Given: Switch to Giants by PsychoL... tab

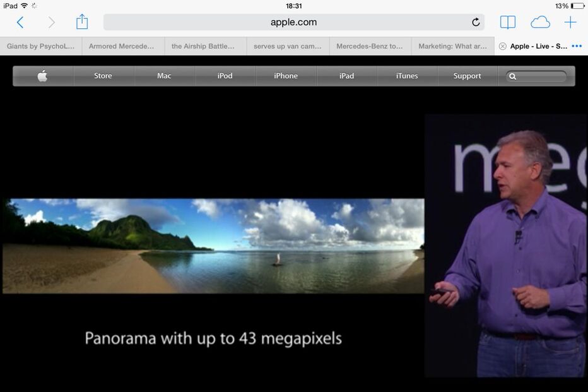Looking at the screenshot, I should pyautogui.click(x=40, y=46).
